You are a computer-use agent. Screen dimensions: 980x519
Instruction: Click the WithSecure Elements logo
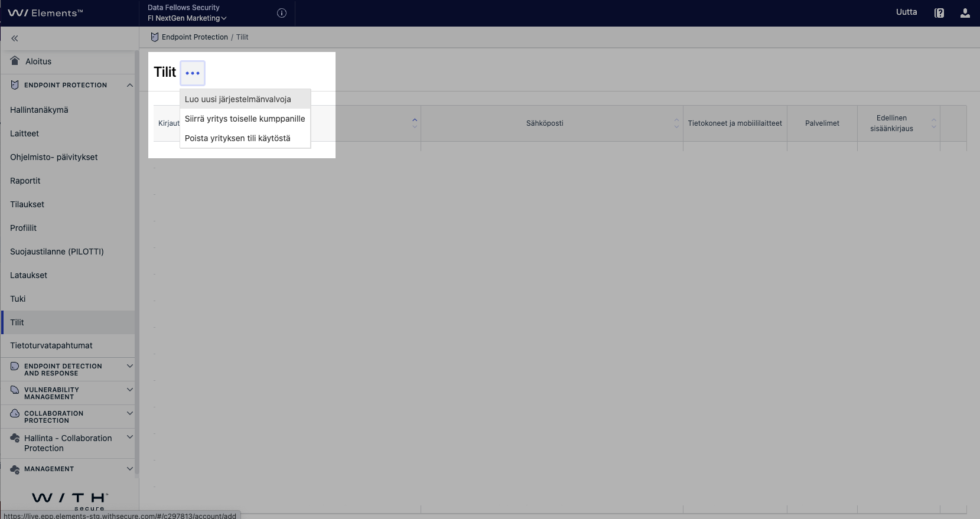pos(45,13)
